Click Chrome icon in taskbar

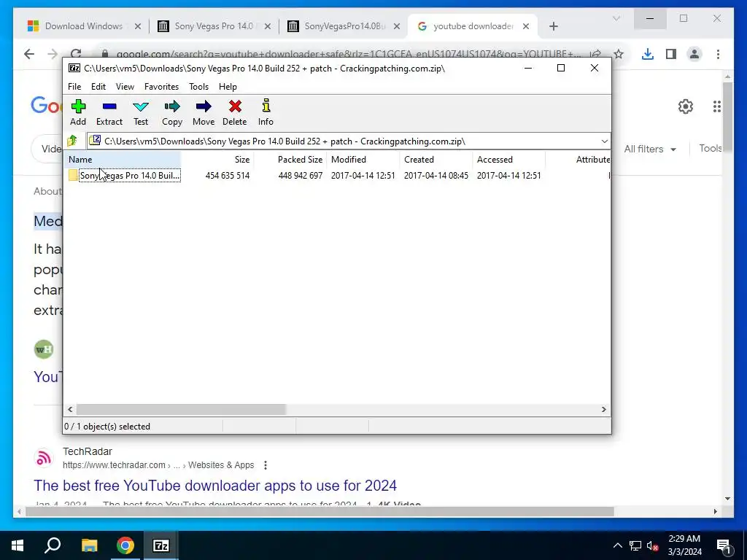tap(125, 545)
